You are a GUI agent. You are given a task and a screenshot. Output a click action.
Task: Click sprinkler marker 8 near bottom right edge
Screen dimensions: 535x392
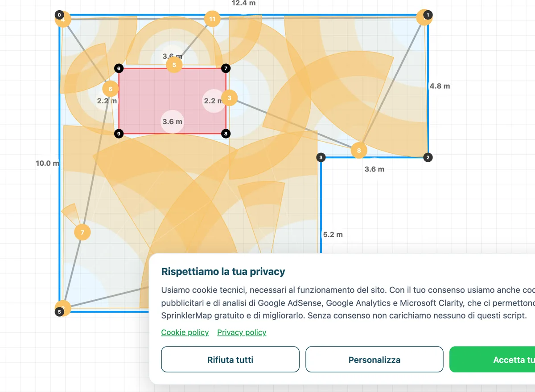tap(359, 151)
